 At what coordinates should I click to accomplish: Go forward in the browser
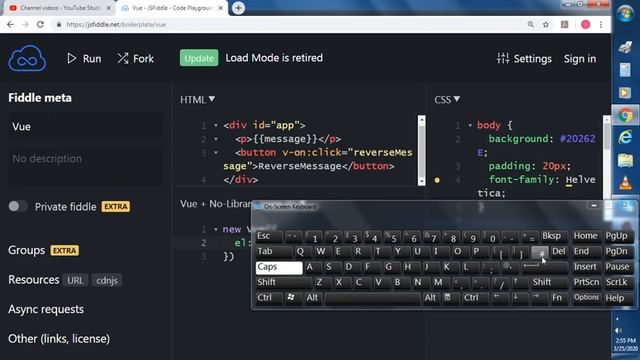coord(25,24)
